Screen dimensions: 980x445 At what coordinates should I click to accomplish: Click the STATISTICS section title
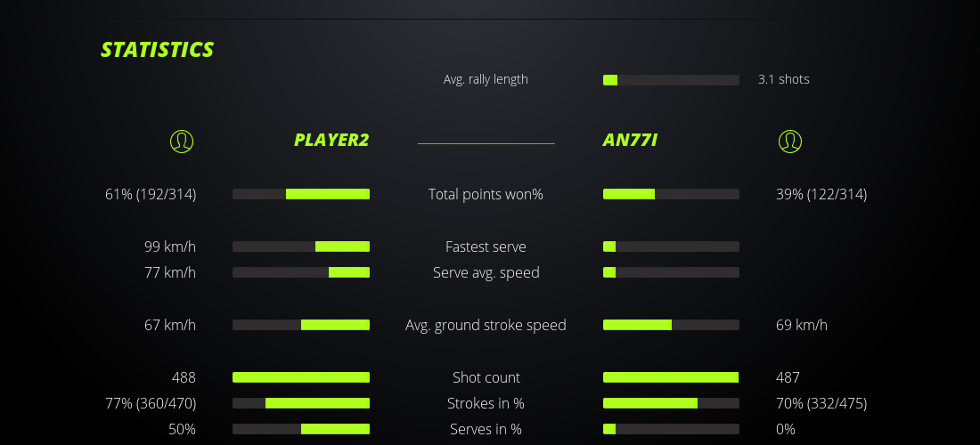click(x=158, y=50)
